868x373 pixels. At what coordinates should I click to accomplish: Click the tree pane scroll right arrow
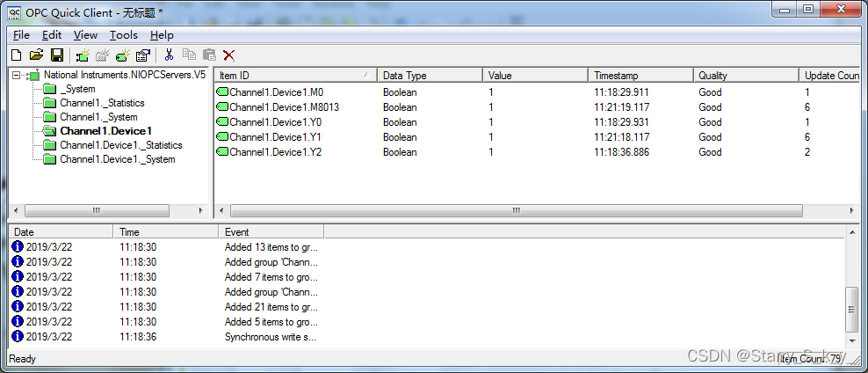pyautogui.click(x=200, y=210)
